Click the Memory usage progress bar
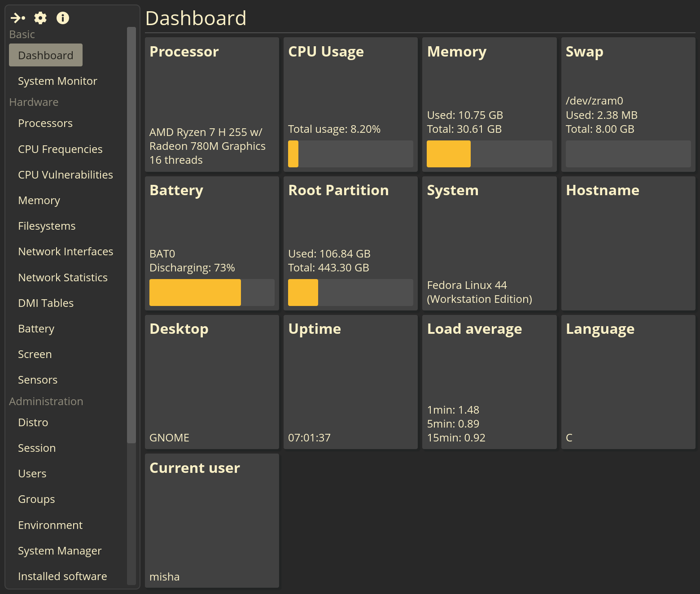The height and width of the screenshot is (594, 700). point(490,154)
